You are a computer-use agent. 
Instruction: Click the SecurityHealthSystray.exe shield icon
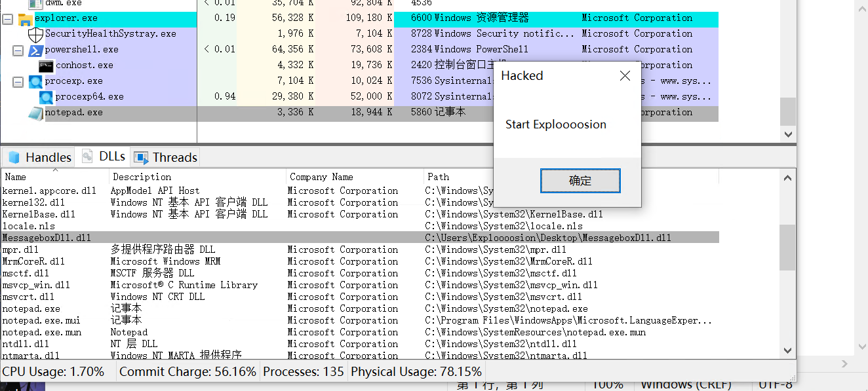coord(35,34)
